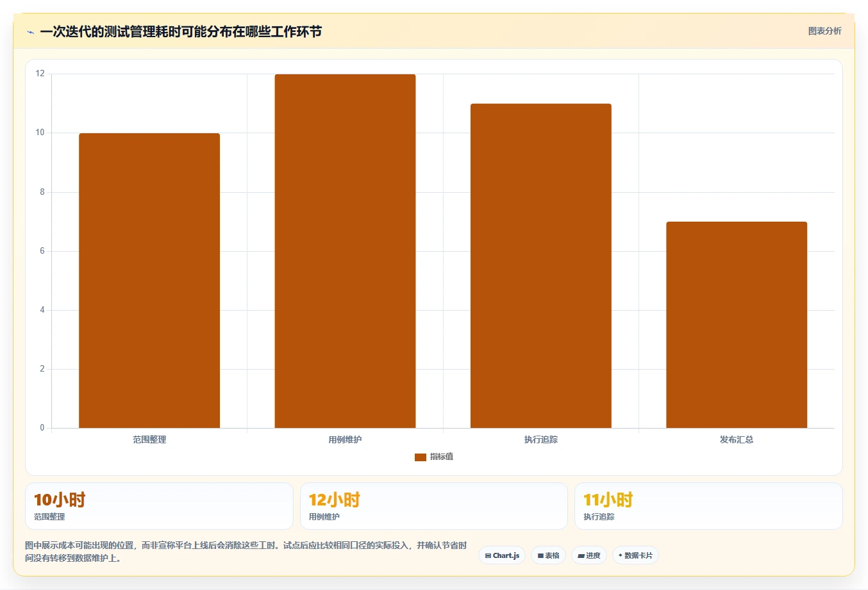
Task: Click the y-axis value 6
Action: [x=42, y=251]
